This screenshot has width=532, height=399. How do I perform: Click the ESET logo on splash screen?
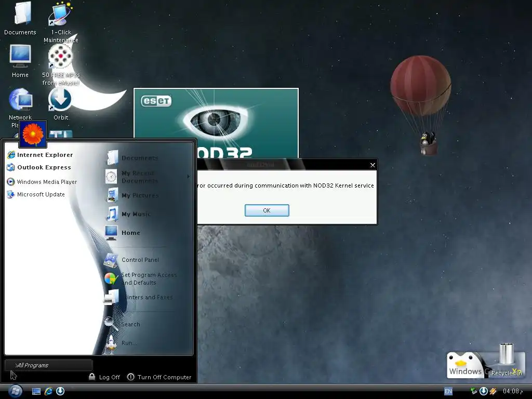coord(156,101)
